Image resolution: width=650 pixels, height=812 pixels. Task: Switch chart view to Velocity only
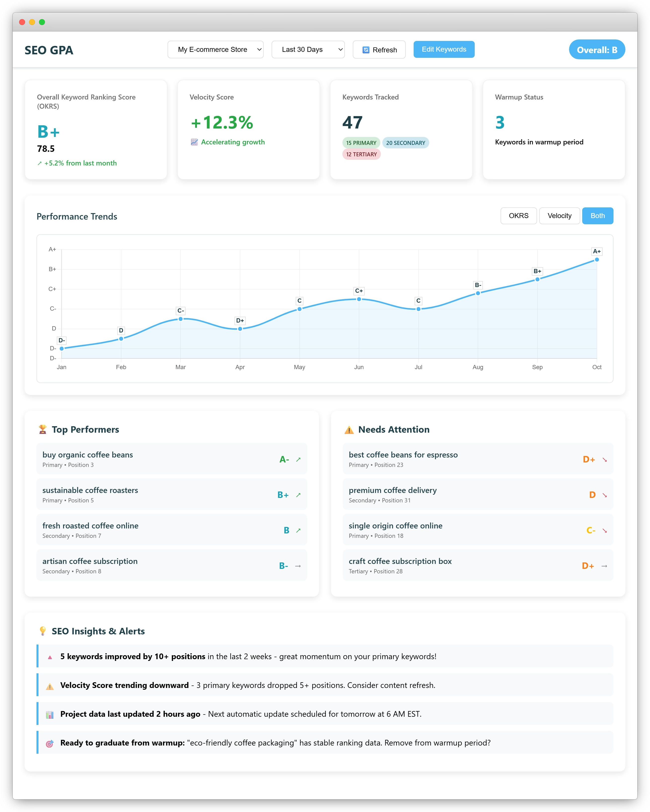point(560,216)
